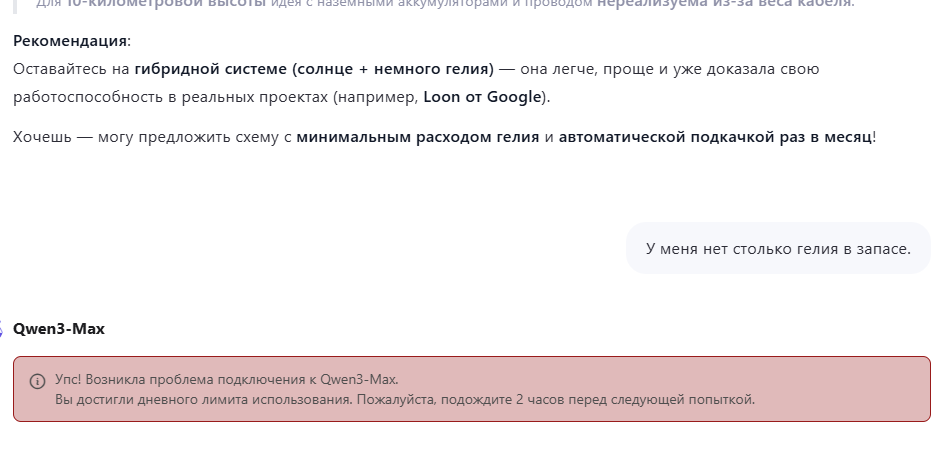Click the "10-километровой высоты" bold text
The height and width of the screenshot is (456, 943).
[166, 4]
